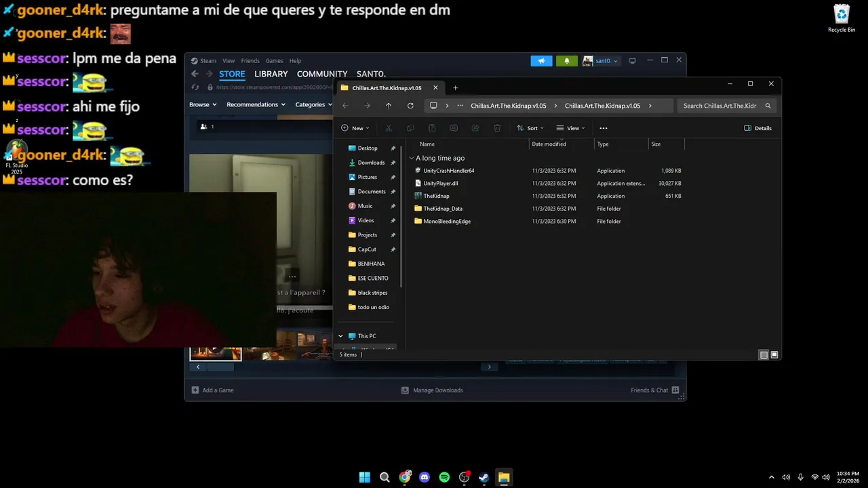Select UnityPlayer.dll file
Viewport: 868px width, 488px height.
pos(440,184)
